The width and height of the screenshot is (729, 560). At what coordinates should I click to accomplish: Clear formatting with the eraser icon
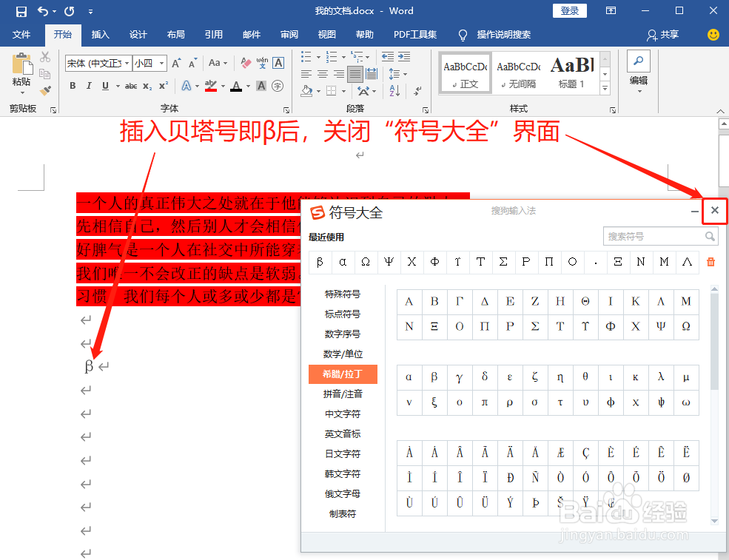pyautogui.click(x=246, y=63)
